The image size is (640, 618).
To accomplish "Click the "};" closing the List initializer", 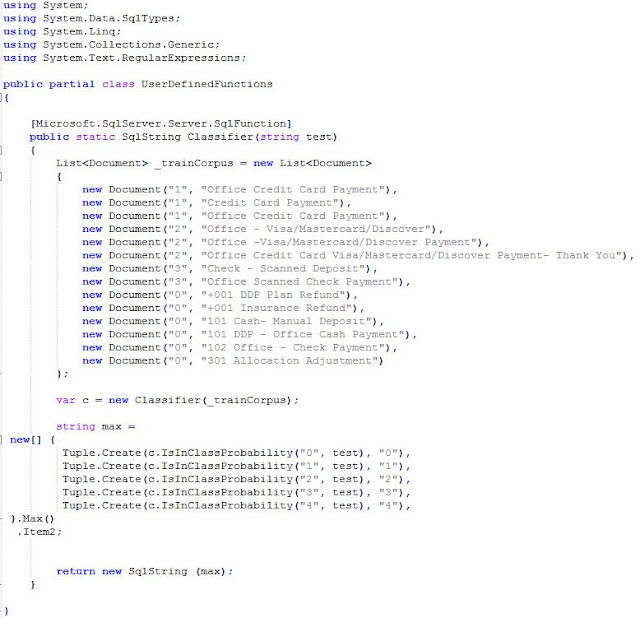I will point(62,374).
